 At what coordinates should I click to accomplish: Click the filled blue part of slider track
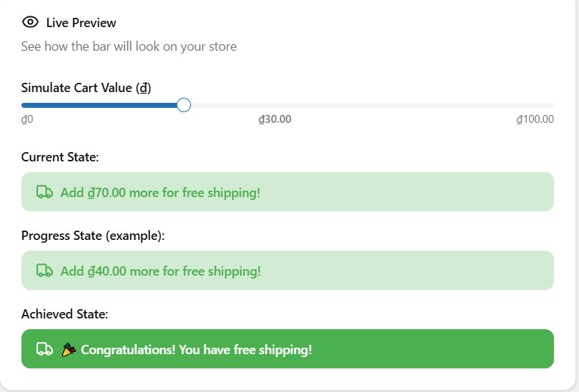coord(100,105)
